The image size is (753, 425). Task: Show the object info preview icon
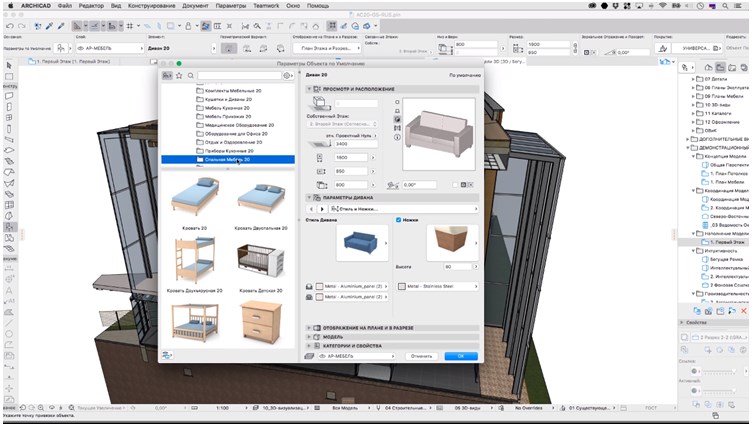(397, 137)
